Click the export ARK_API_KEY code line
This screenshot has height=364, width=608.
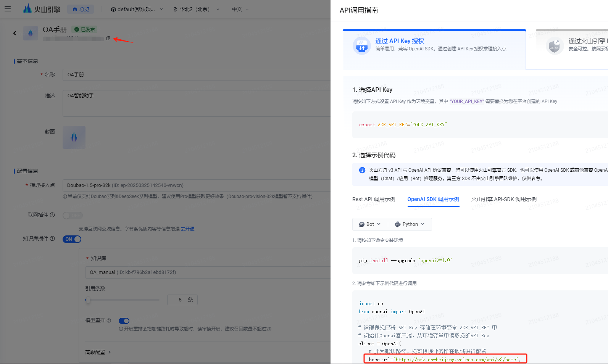click(403, 125)
